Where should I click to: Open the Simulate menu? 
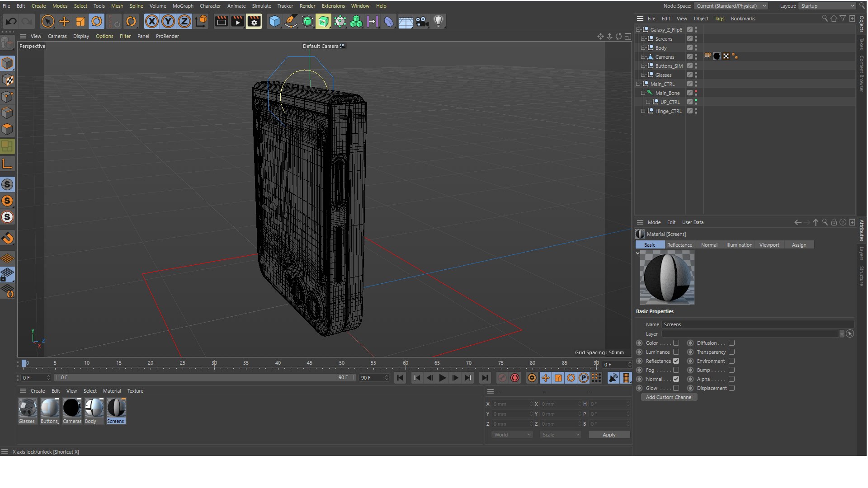[261, 6]
